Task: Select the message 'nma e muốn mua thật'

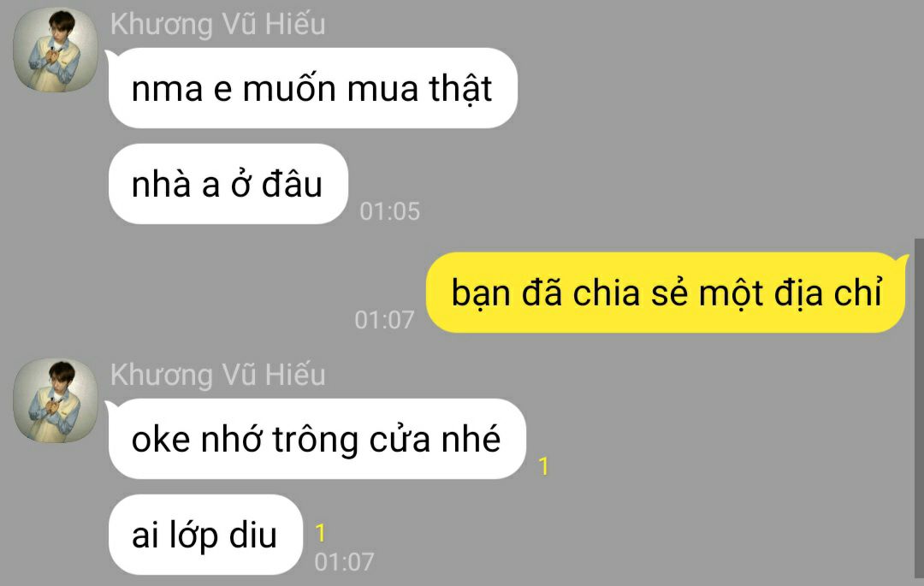Action: pos(313,88)
